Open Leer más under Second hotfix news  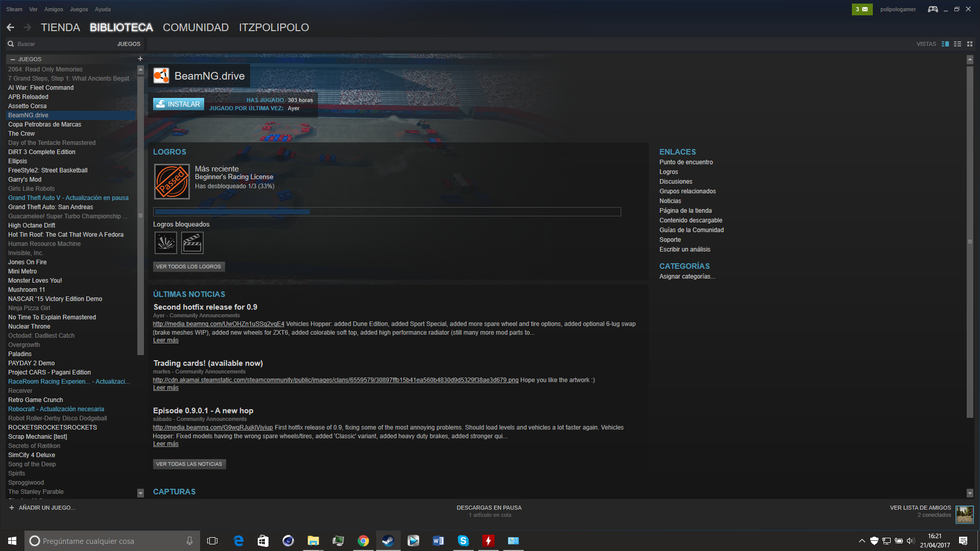tap(166, 340)
